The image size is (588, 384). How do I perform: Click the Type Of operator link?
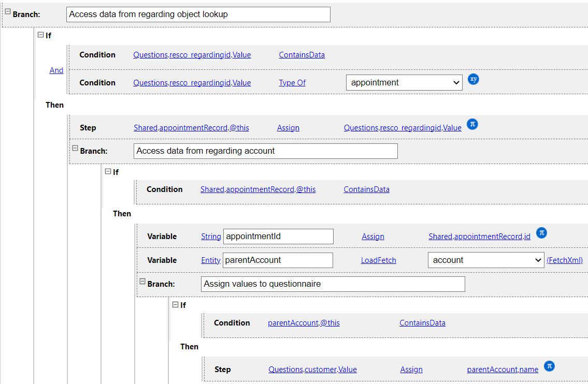click(292, 83)
